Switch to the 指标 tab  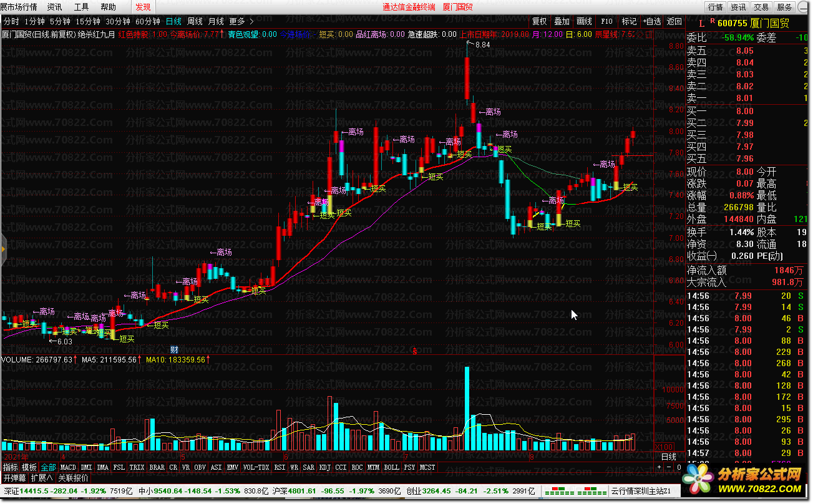10,467
